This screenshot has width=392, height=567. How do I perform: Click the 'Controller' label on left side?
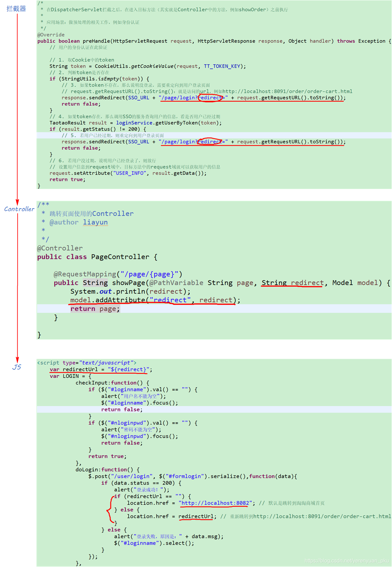pyautogui.click(x=19, y=209)
